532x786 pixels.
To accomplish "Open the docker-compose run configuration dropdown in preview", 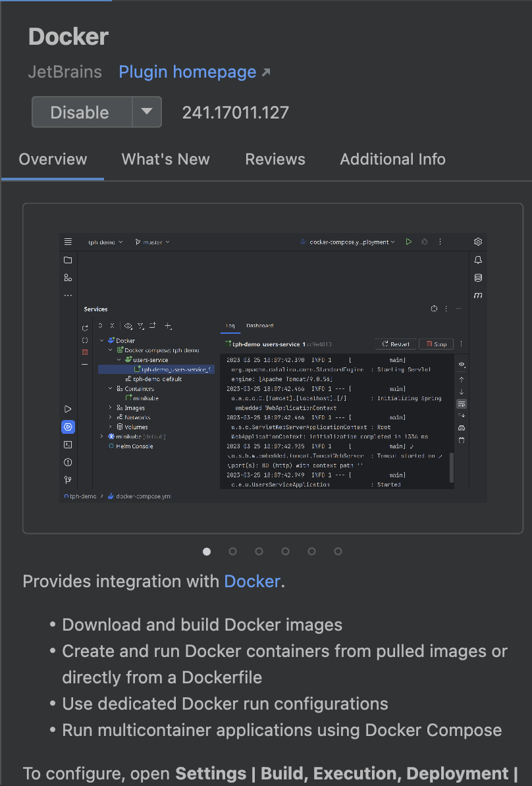I will pyautogui.click(x=348, y=242).
